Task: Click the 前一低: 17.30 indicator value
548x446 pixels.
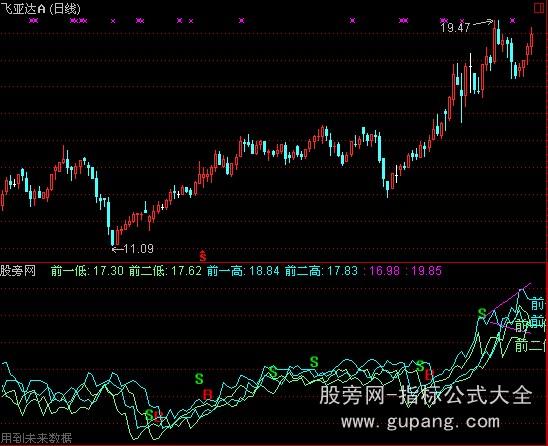Action: click(x=87, y=271)
